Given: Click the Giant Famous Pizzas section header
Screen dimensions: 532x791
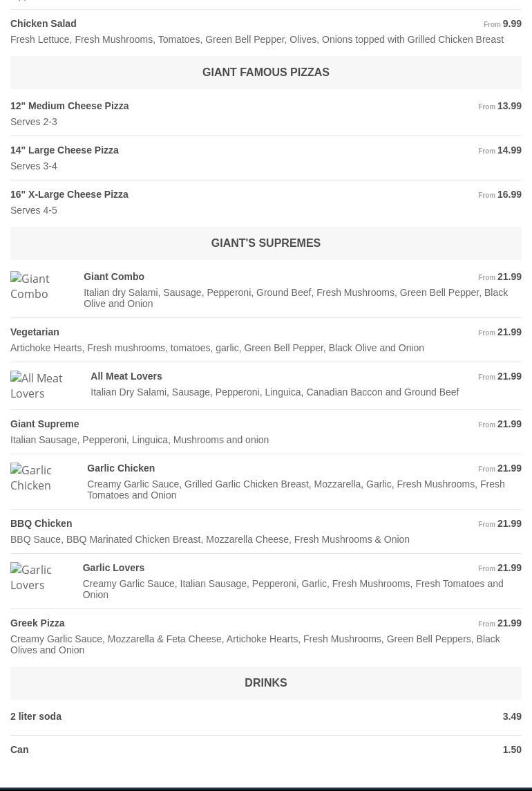Looking at the screenshot, I should [x=266, y=72].
